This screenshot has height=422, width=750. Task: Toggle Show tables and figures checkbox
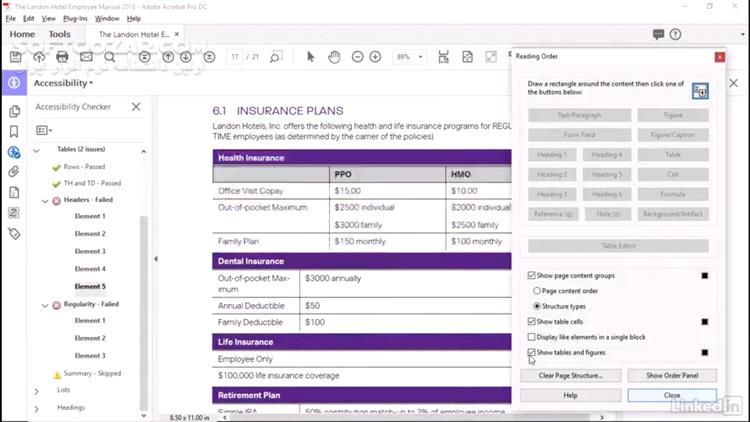pos(531,352)
